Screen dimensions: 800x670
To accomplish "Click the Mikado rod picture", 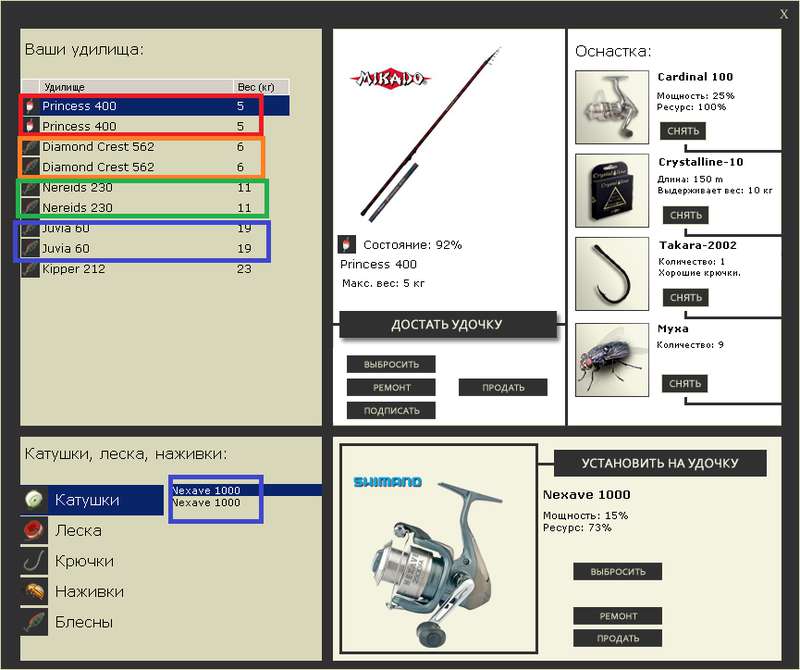I will [x=431, y=134].
